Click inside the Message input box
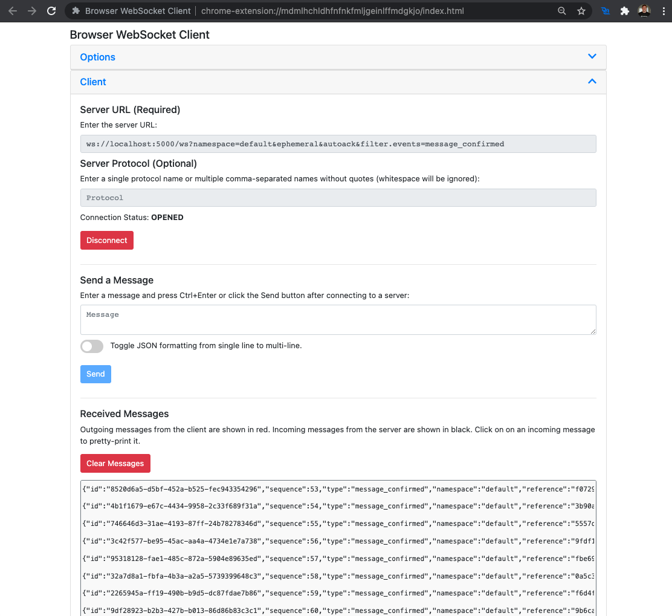The width and height of the screenshot is (672, 616). click(x=338, y=319)
